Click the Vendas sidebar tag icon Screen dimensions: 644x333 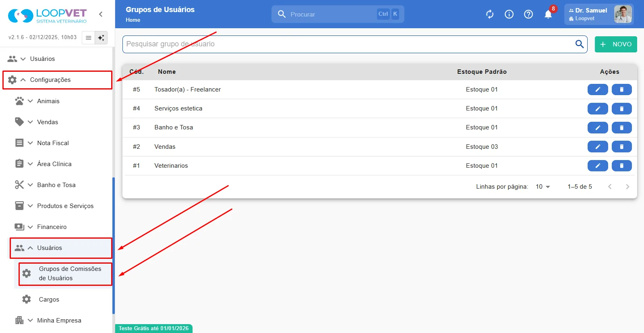(x=19, y=122)
